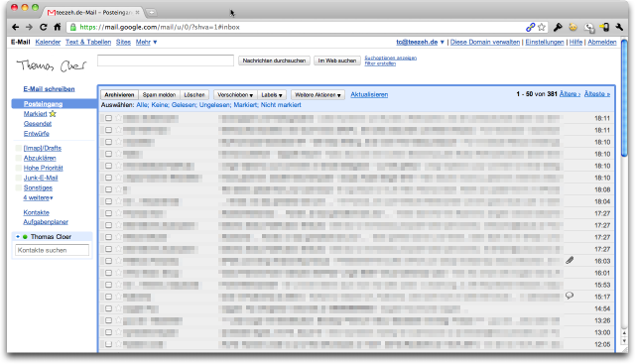Go to Ältere messages page
The width and height of the screenshot is (635, 364).
(x=570, y=93)
